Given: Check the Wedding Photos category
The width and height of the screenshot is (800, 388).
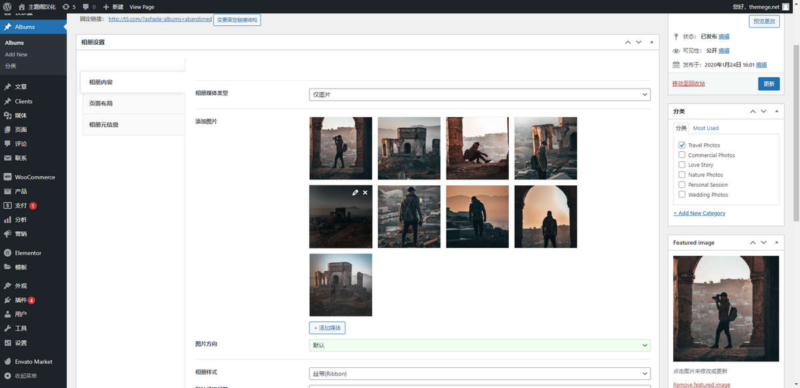Looking at the screenshot, I should (x=682, y=195).
